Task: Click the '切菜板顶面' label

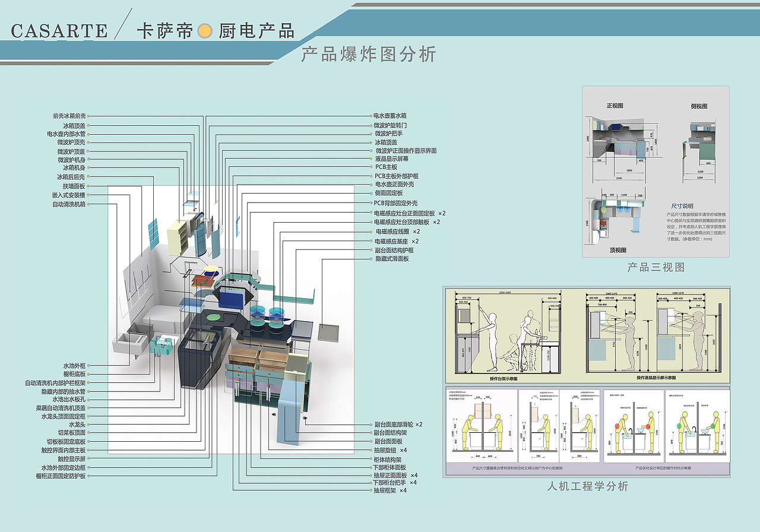Action: tap(72, 433)
